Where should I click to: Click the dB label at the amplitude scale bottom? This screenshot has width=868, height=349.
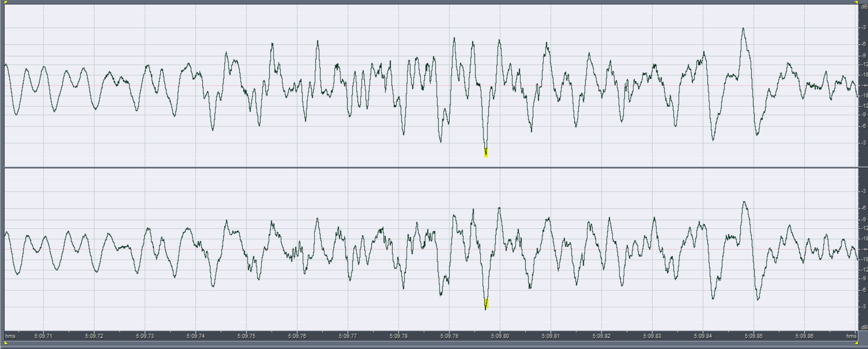point(864,327)
